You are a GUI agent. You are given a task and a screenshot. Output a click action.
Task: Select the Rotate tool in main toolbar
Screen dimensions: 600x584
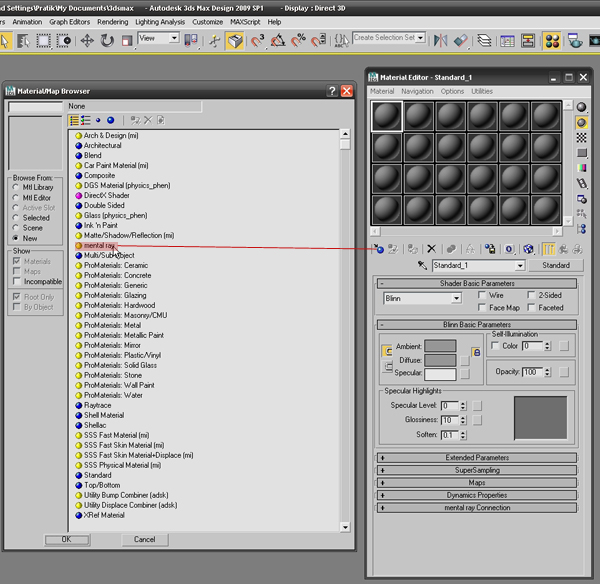tap(109, 40)
